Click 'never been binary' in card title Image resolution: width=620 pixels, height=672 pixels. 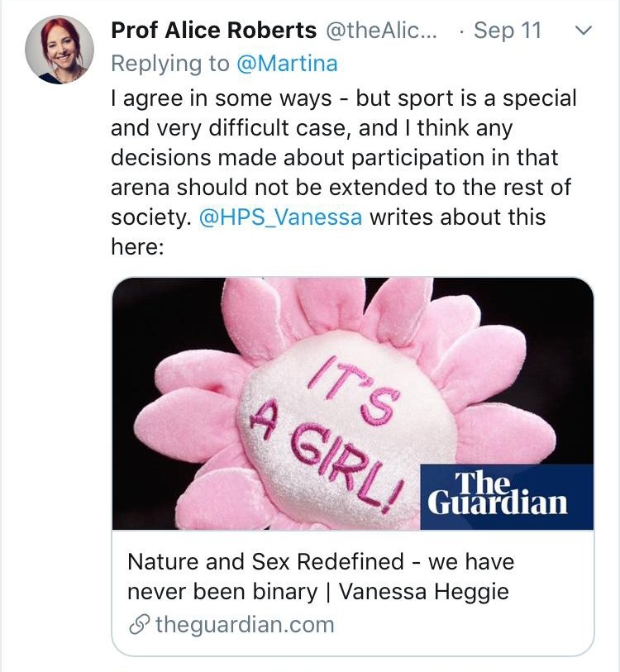pyautogui.click(x=222, y=592)
